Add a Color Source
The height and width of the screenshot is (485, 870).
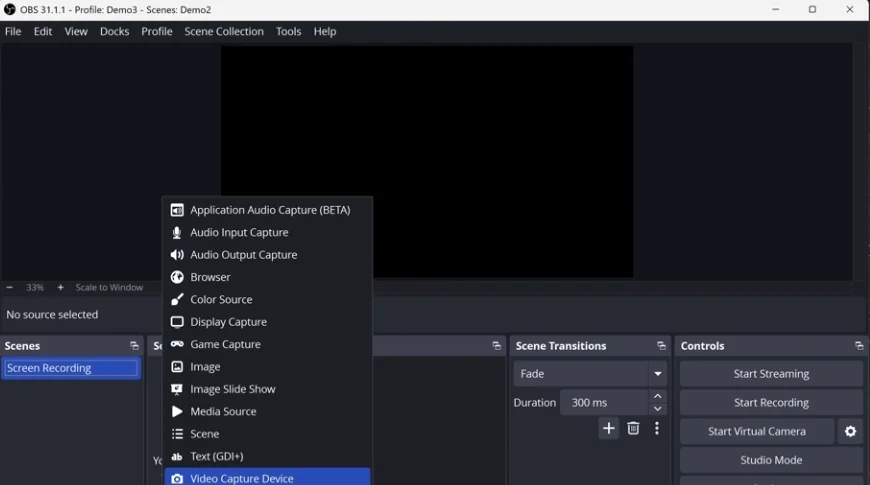pos(267,300)
